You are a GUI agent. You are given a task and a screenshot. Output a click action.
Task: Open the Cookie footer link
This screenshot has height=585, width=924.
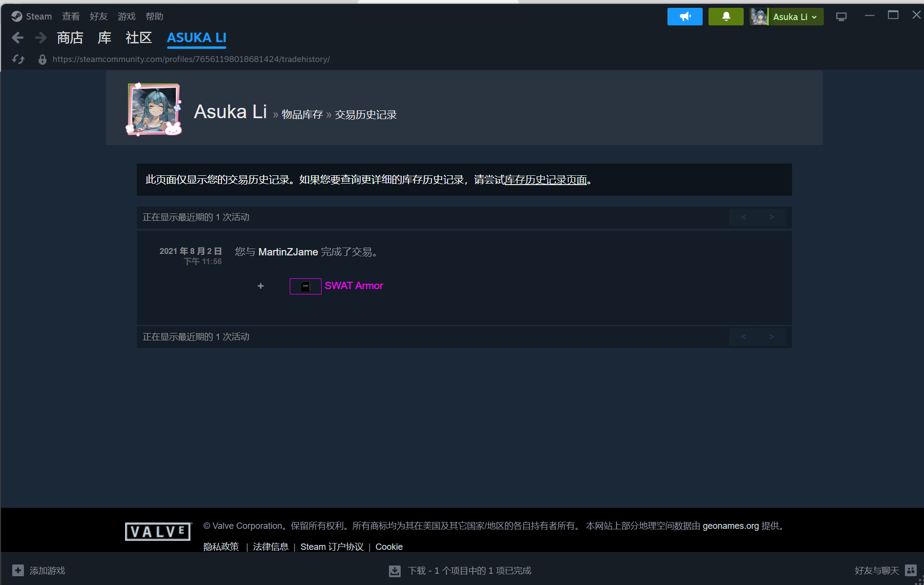389,547
